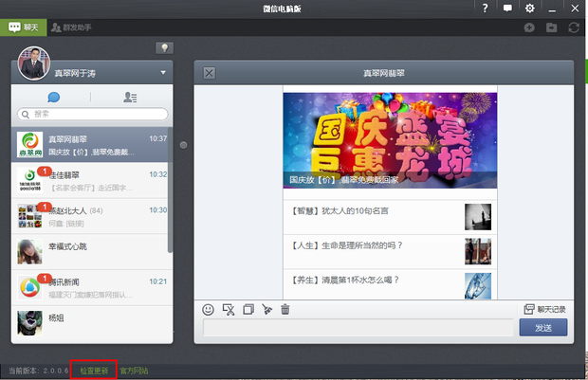Click the copy windows icon in chat toolbar
The image size is (588, 380).
(x=248, y=310)
